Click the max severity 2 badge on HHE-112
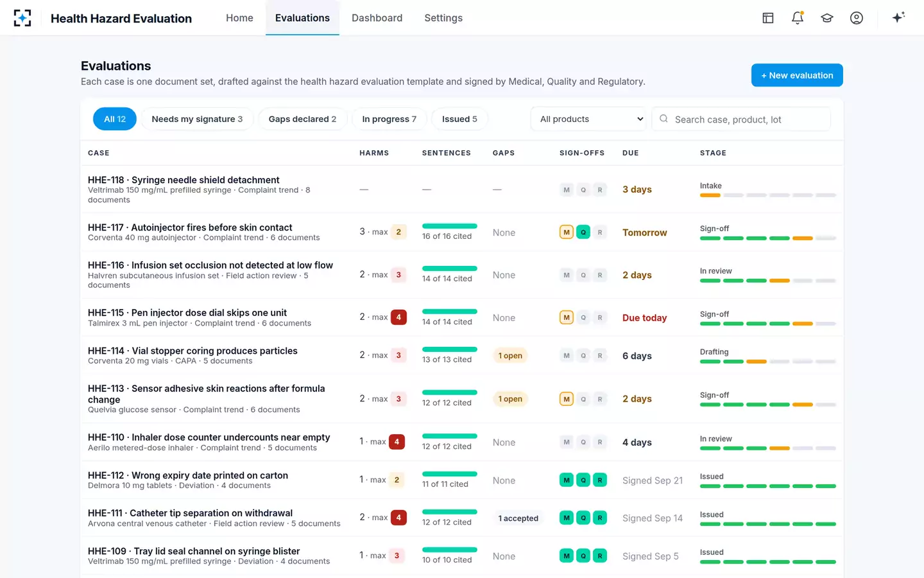Image resolution: width=924 pixels, height=578 pixels. pos(397,480)
